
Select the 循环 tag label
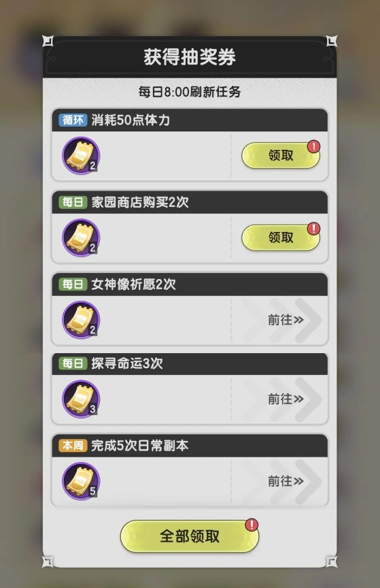[x=73, y=120]
